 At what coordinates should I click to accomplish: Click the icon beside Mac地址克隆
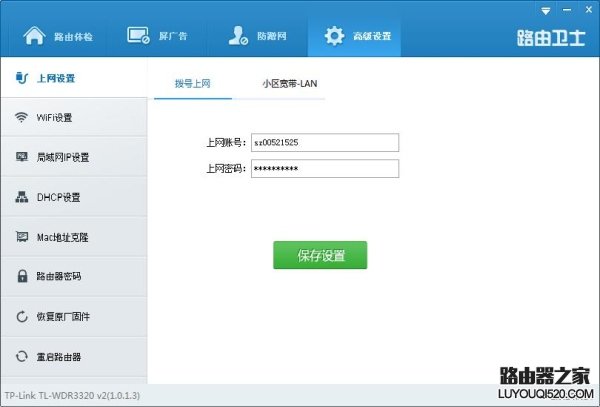pos(22,237)
